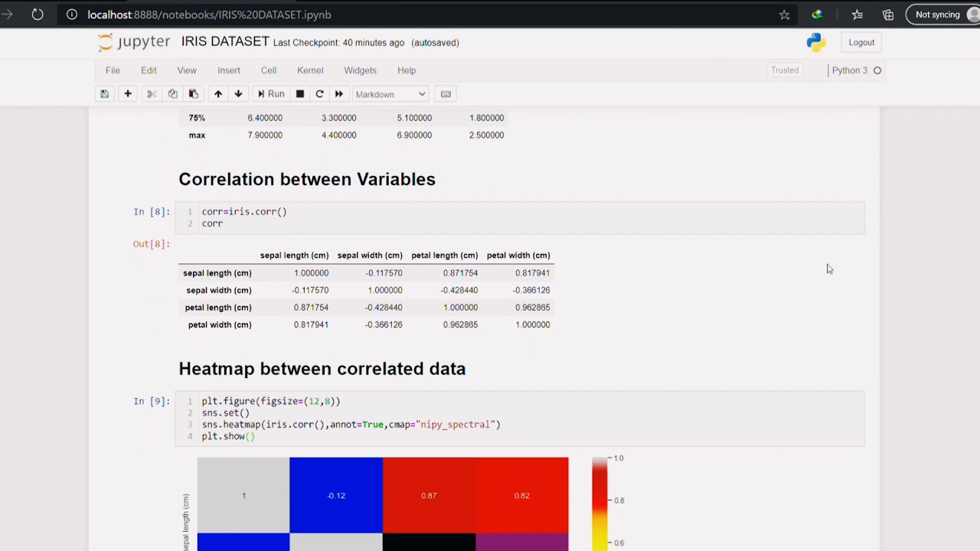Click the Jupyter logo

click(134, 43)
